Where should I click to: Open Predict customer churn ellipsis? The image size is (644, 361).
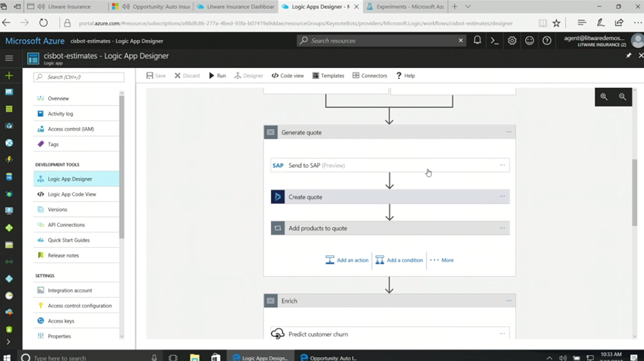pyautogui.click(x=502, y=334)
